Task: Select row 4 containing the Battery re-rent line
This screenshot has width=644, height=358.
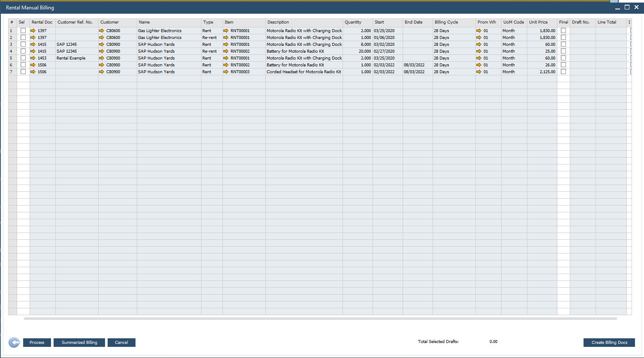Action: pos(11,51)
